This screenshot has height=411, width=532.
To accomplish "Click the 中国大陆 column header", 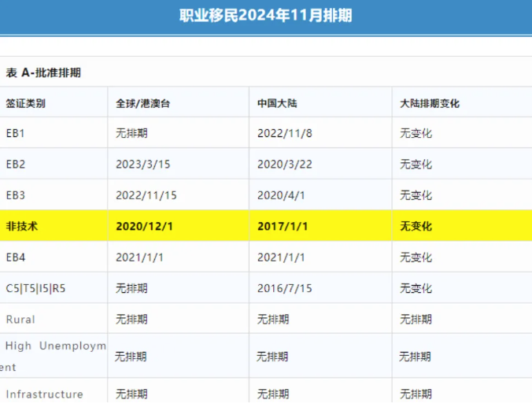I will (x=277, y=103).
